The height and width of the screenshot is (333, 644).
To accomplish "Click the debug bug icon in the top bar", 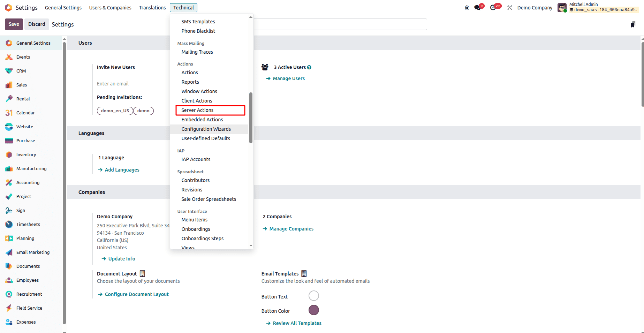I will pos(467,7).
